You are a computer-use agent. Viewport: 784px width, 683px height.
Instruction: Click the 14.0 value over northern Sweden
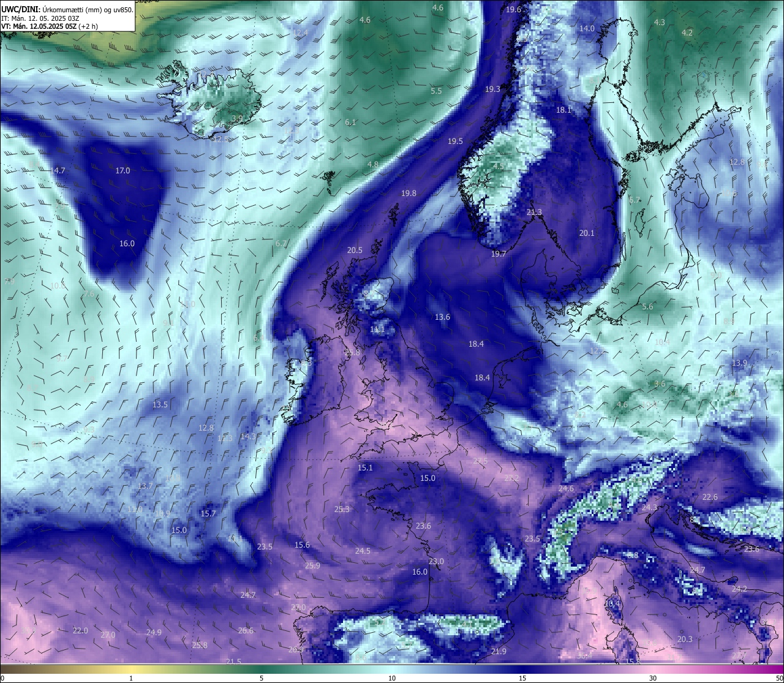coord(587,28)
